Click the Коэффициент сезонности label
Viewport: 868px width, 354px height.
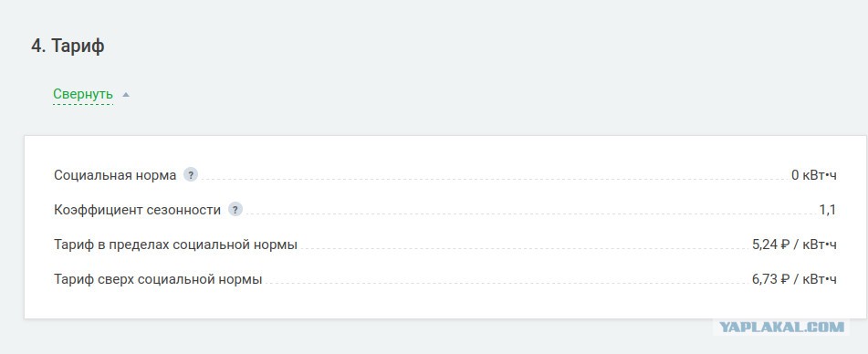(x=137, y=210)
